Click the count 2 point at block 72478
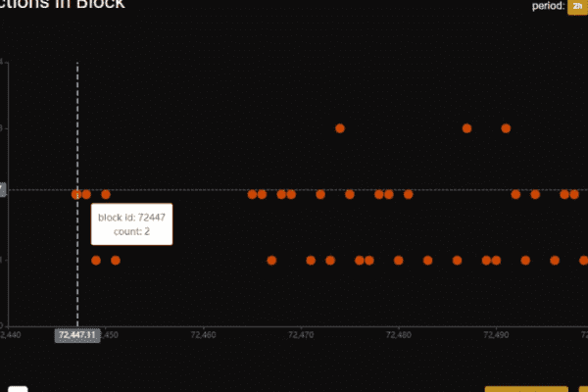The image size is (588, 392). coord(378,194)
